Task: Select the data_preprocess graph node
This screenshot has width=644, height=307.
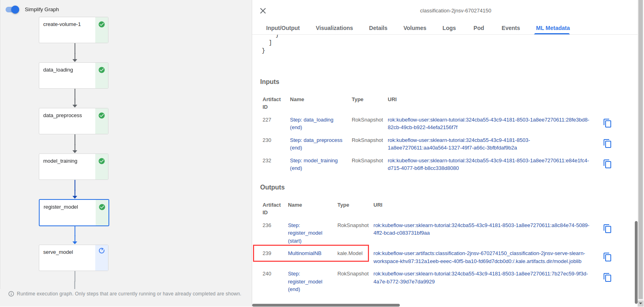Action: point(74,121)
